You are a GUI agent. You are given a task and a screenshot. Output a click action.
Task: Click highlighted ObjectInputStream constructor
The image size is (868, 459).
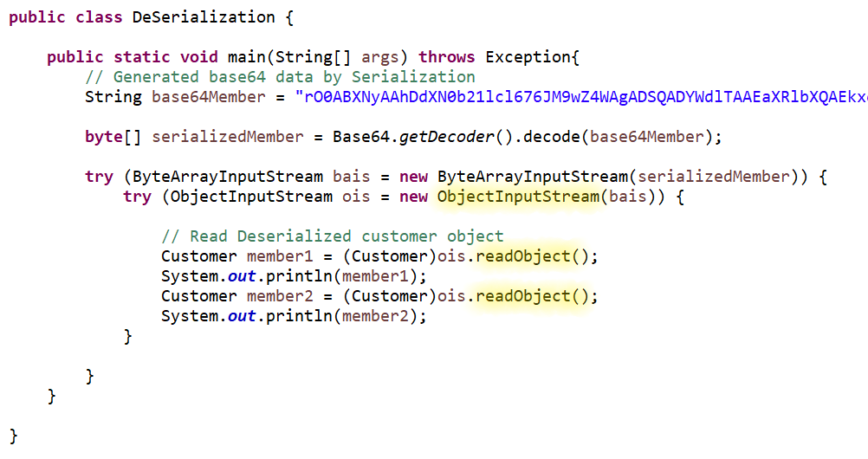pos(518,197)
